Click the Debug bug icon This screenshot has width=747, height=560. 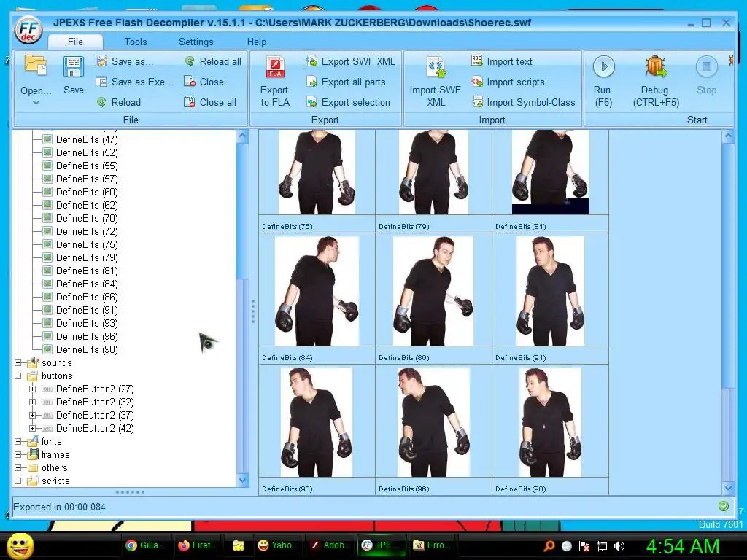tap(656, 66)
